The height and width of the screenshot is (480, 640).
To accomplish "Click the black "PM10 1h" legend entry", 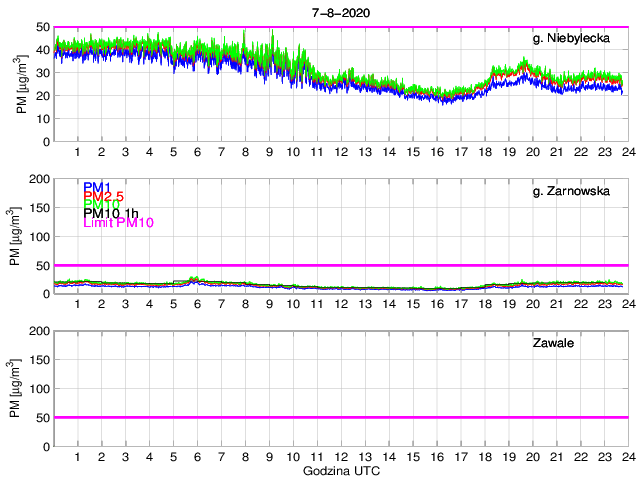I will pyautogui.click(x=111, y=213).
